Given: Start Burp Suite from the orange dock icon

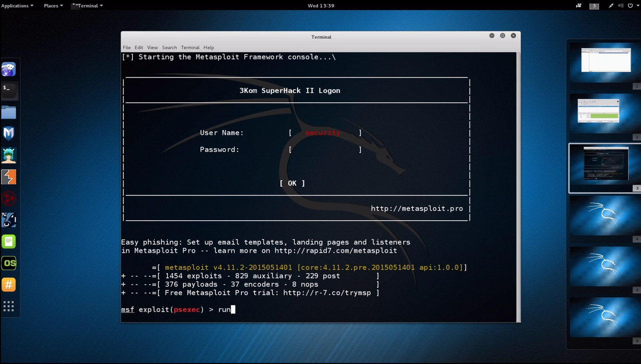Looking at the screenshot, I should pos(8,177).
